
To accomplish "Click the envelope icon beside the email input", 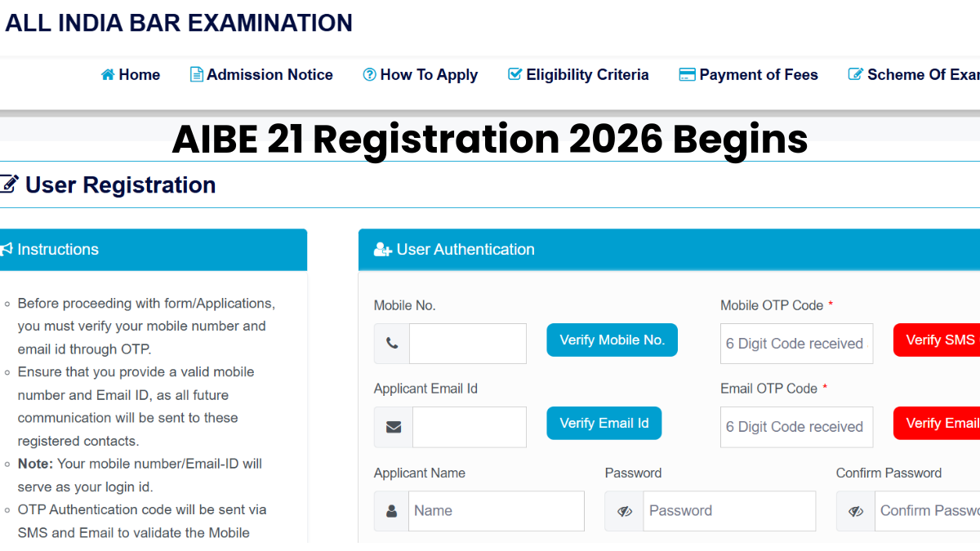I will tap(391, 426).
